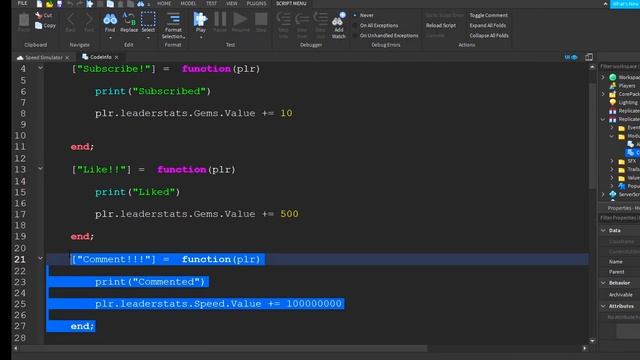Click the Fwd navigate arrow
Viewport: 640px width, 360px height.
pyautogui.click(x=89, y=19)
